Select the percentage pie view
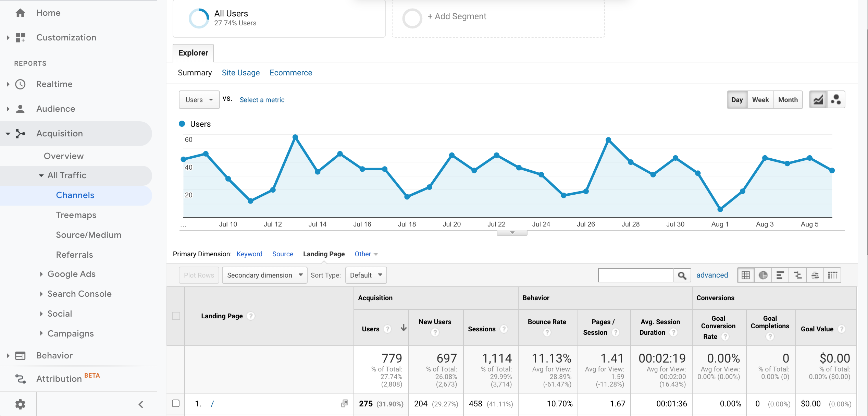 pos(763,275)
